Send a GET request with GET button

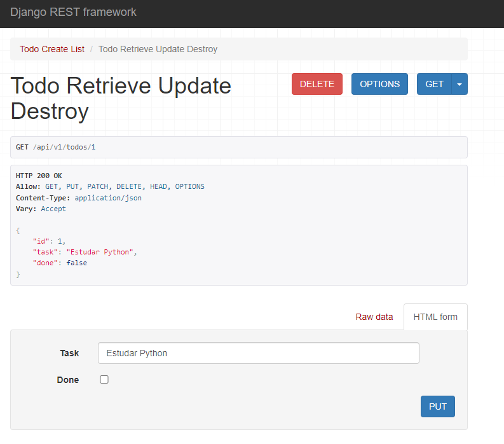coord(434,84)
